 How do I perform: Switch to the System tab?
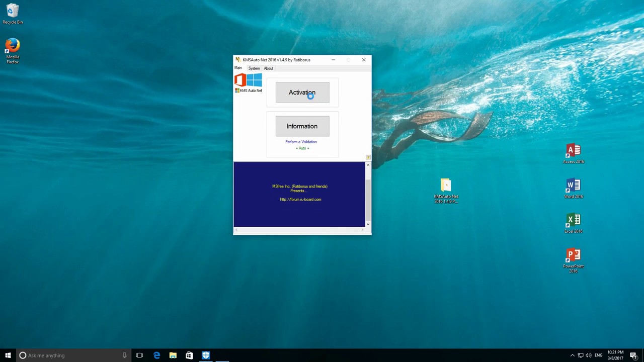[x=254, y=68]
